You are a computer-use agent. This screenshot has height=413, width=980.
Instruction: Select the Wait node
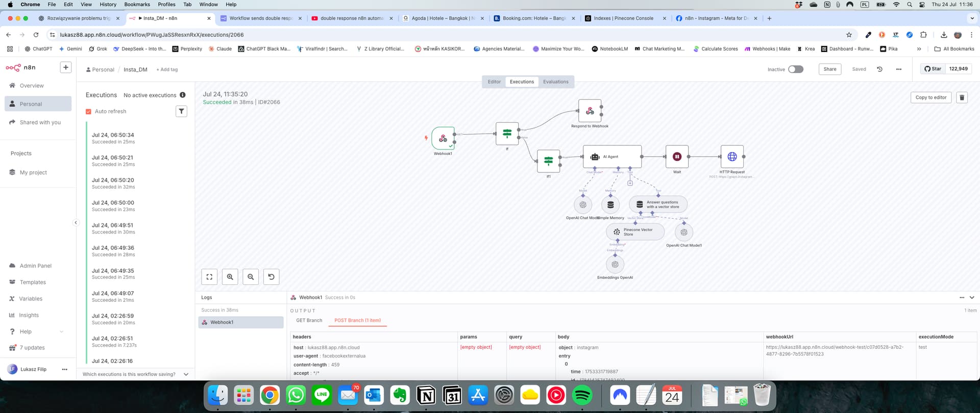[677, 157]
